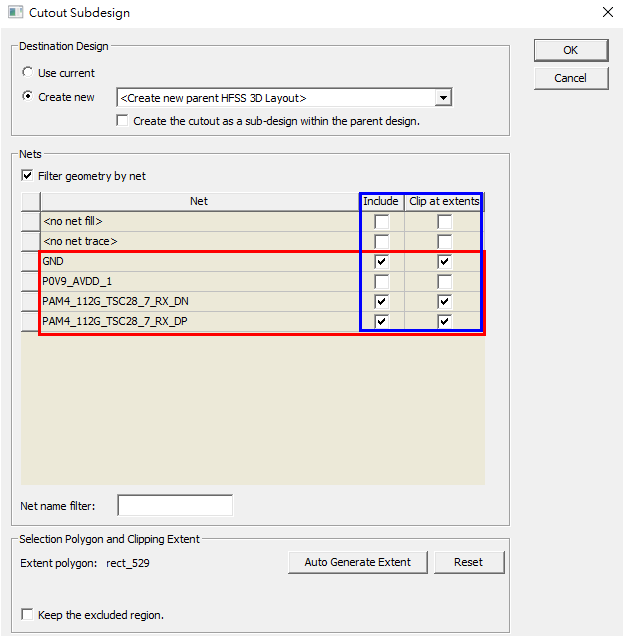Focus the Net name filter input
This screenshot has height=636, width=626.
pos(175,505)
